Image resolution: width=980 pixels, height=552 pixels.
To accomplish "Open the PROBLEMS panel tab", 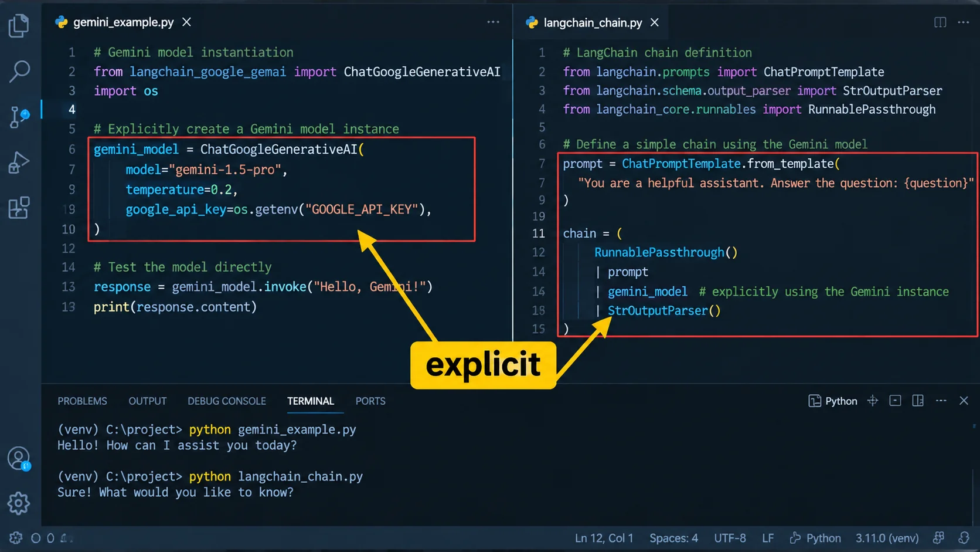I will 82,401.
